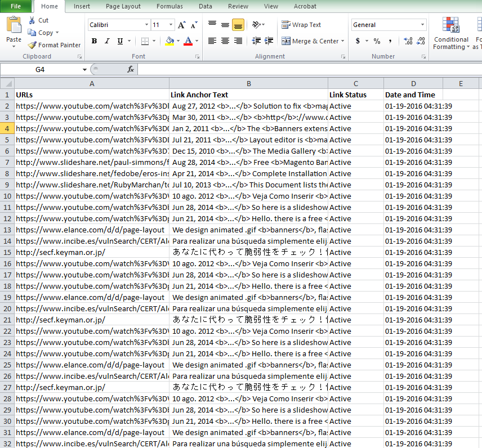Open the font size dropdown
482x448 pixels.
171,25
